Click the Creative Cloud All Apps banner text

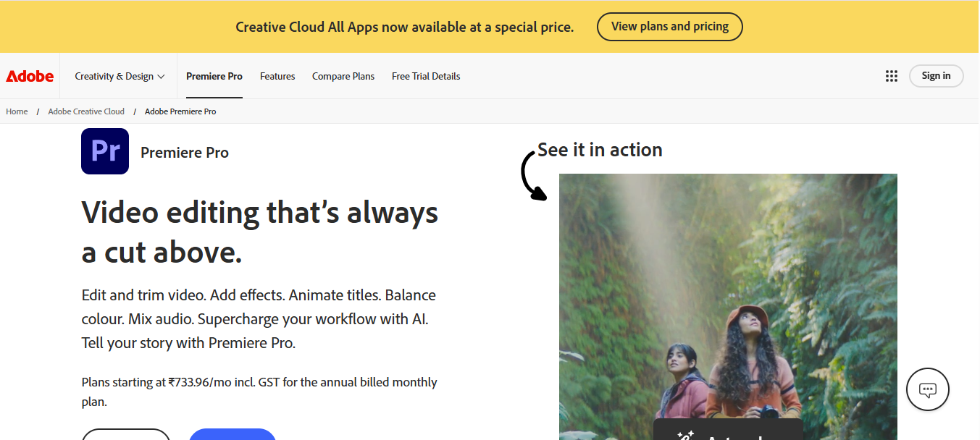404,27
